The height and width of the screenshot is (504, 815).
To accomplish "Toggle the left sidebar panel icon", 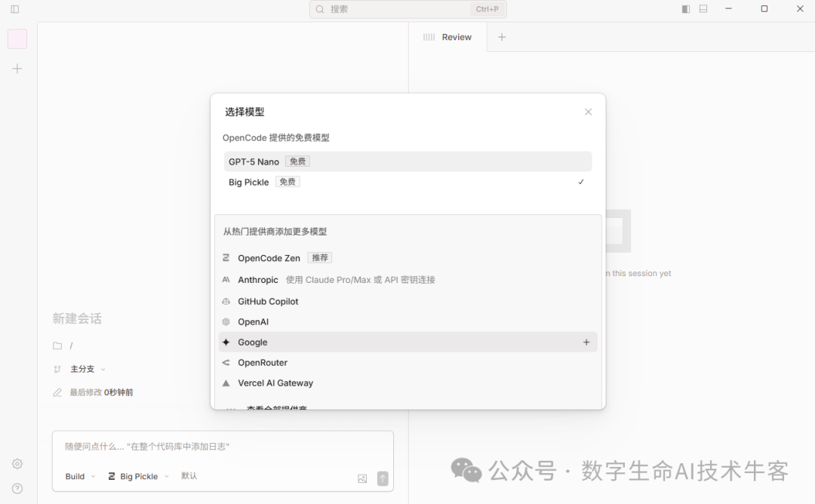I will coord(15,9).
